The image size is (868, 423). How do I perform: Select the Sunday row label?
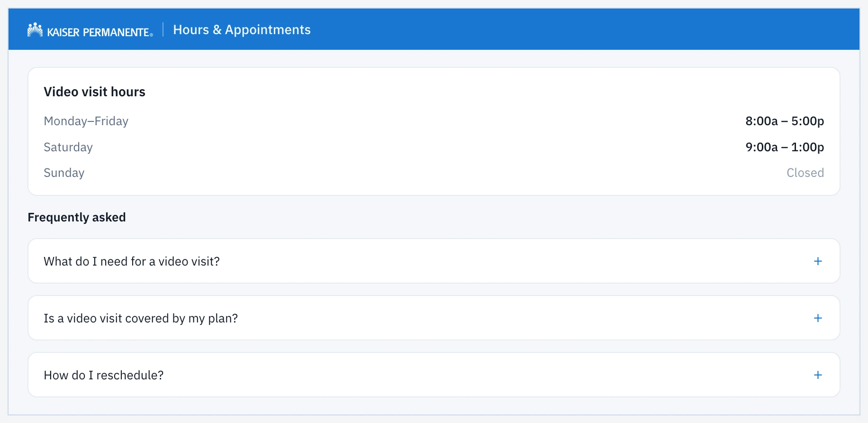[x=64, y=173]
